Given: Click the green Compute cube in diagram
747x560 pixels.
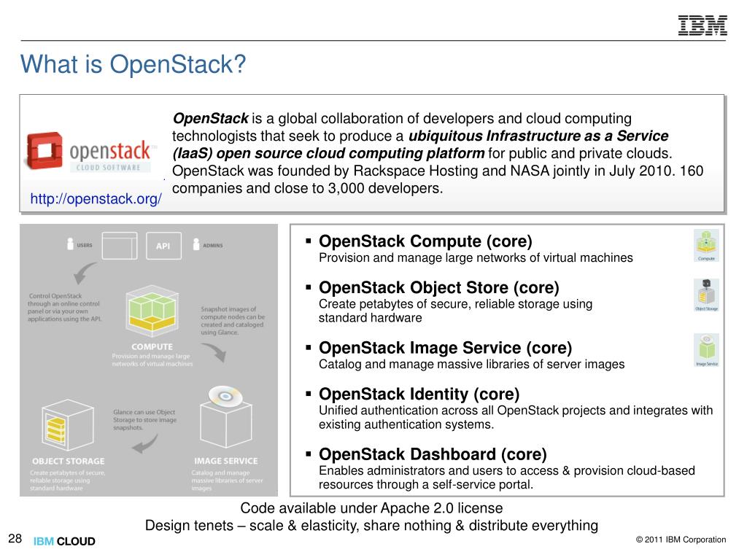Looking at the screenshot, I should pyautogui.click(x=152, y=311).
